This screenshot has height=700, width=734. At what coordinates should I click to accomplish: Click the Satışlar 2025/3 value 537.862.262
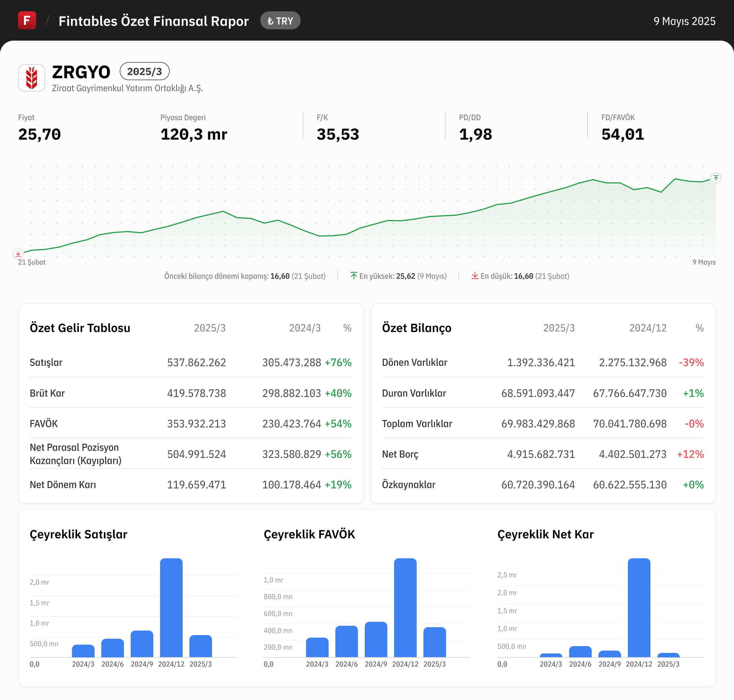196,362
